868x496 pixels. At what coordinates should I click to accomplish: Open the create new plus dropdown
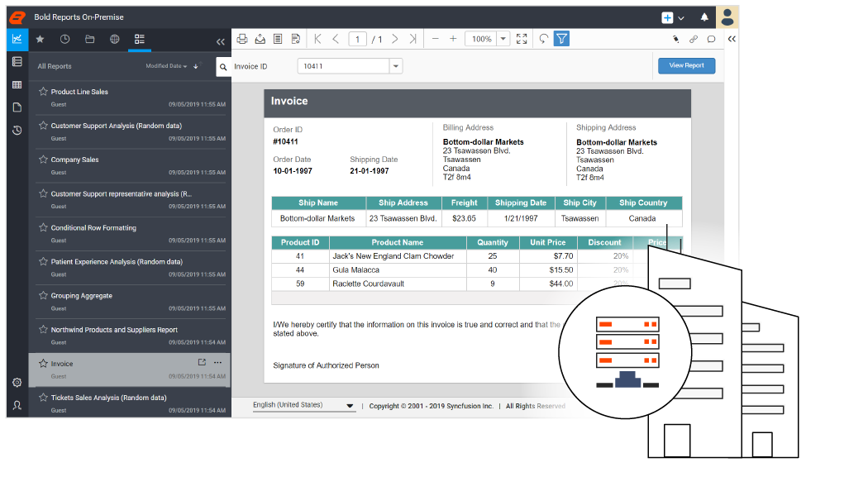673,17
